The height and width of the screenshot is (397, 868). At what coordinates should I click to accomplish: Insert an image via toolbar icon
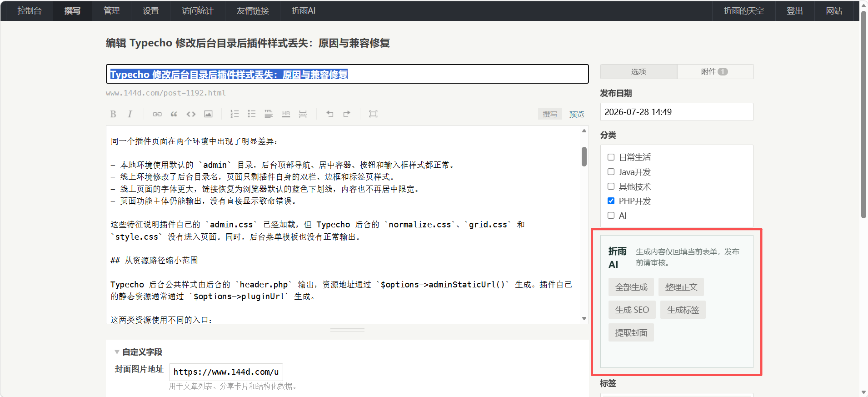coord(208,114)
